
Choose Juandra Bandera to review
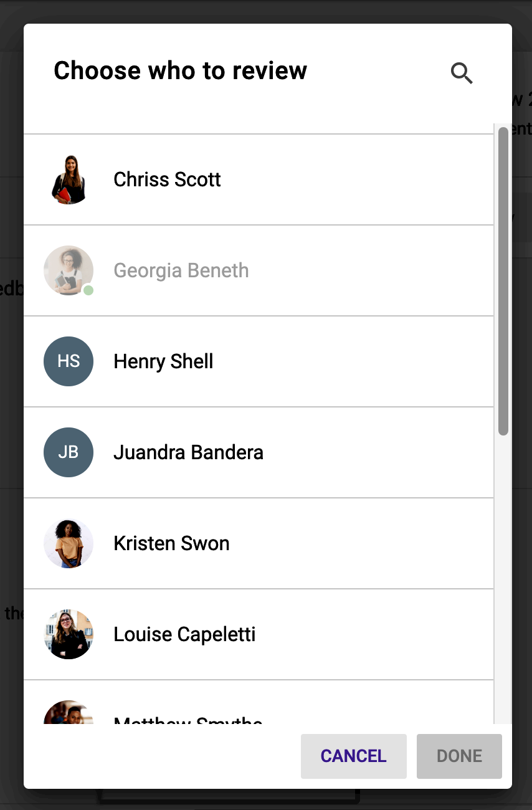coord(259,452)
